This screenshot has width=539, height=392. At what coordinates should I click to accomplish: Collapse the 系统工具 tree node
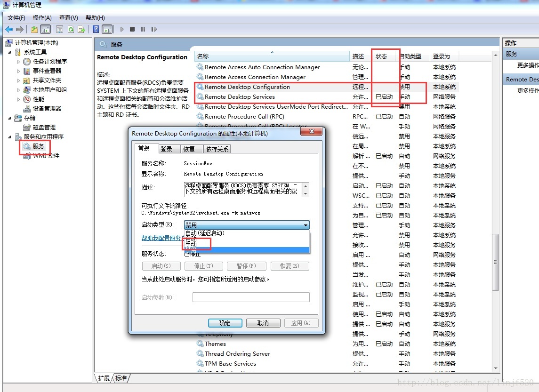(9, 53)
